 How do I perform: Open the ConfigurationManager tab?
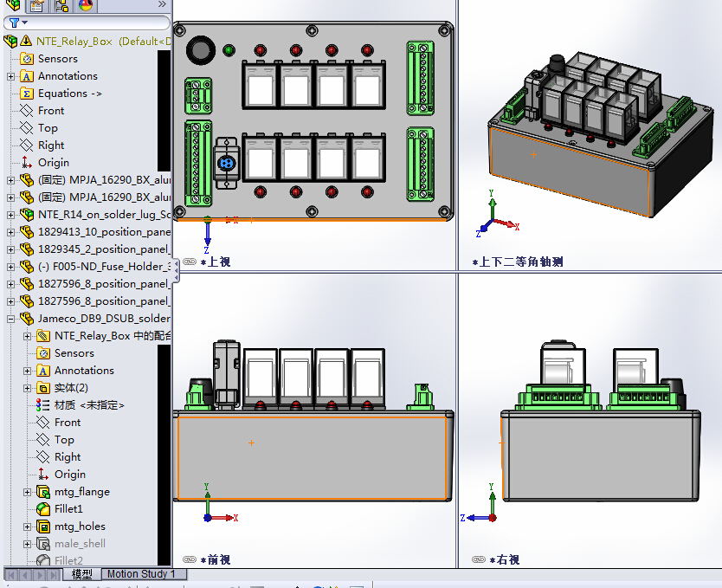61,5
